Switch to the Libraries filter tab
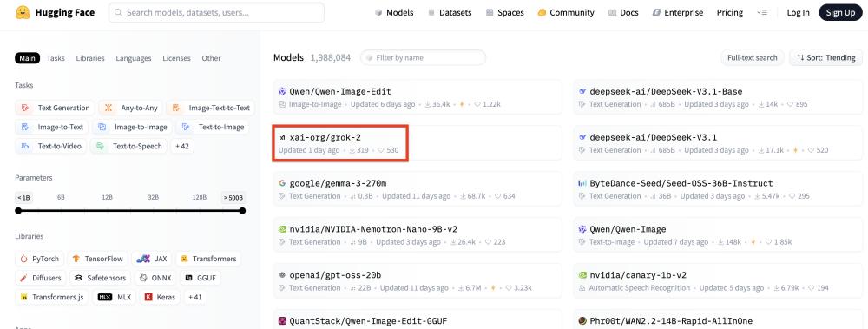Image resolution: width=868 pixels, height=329 pixels. tap(90, 58)
